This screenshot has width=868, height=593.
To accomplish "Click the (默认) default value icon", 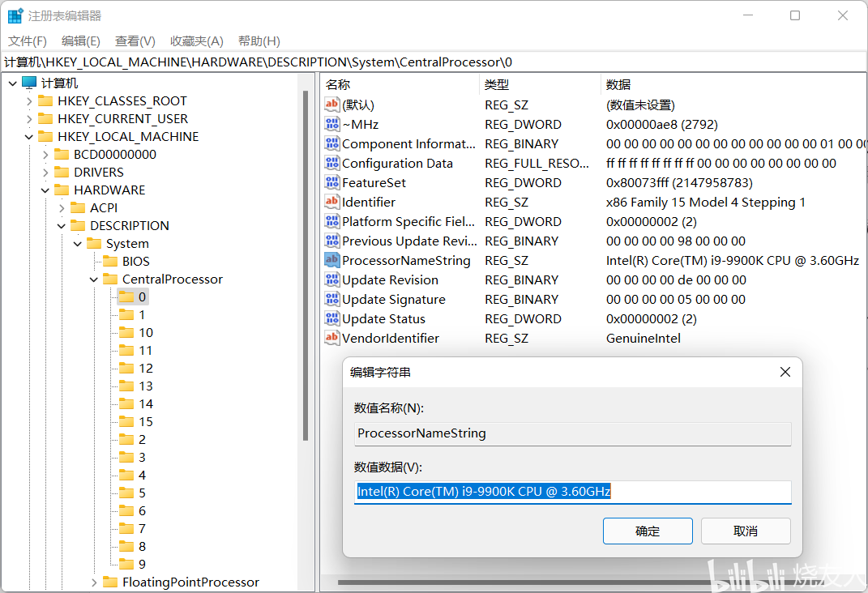I will tap(331, 105).
